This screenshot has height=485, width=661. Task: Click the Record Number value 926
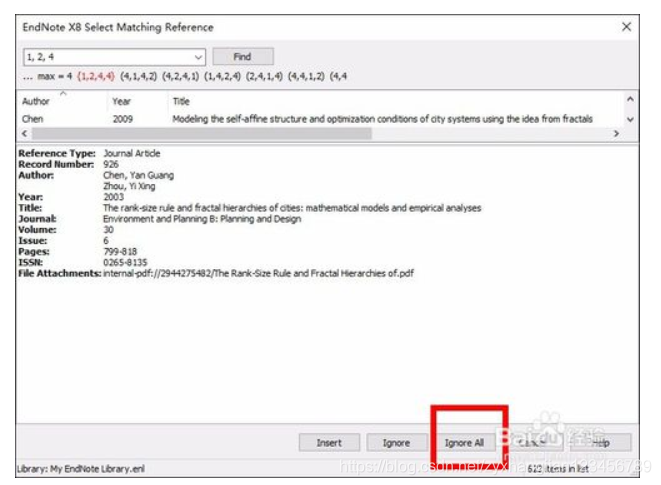(111, 164)
